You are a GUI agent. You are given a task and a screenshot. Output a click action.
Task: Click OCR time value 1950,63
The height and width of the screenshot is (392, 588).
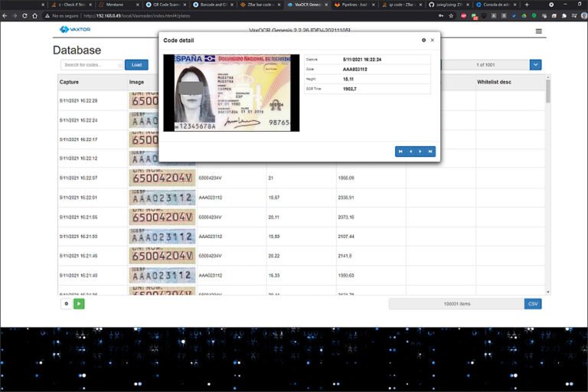tap(346, 276)
